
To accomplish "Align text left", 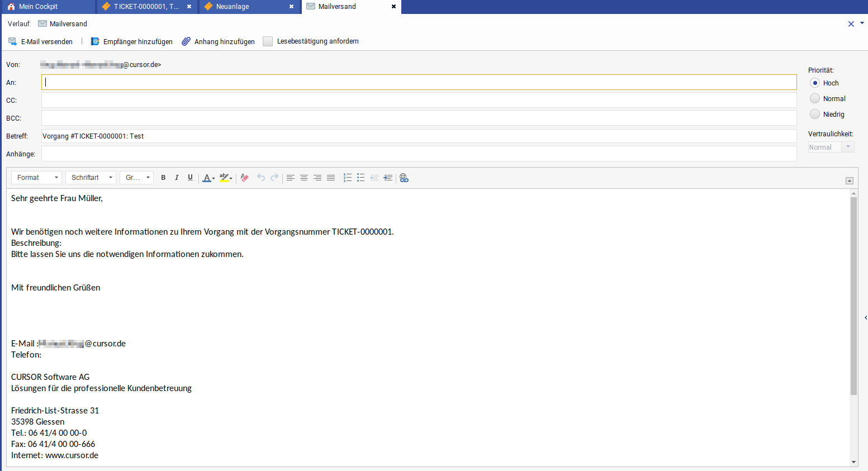I will tap(291, 178).
